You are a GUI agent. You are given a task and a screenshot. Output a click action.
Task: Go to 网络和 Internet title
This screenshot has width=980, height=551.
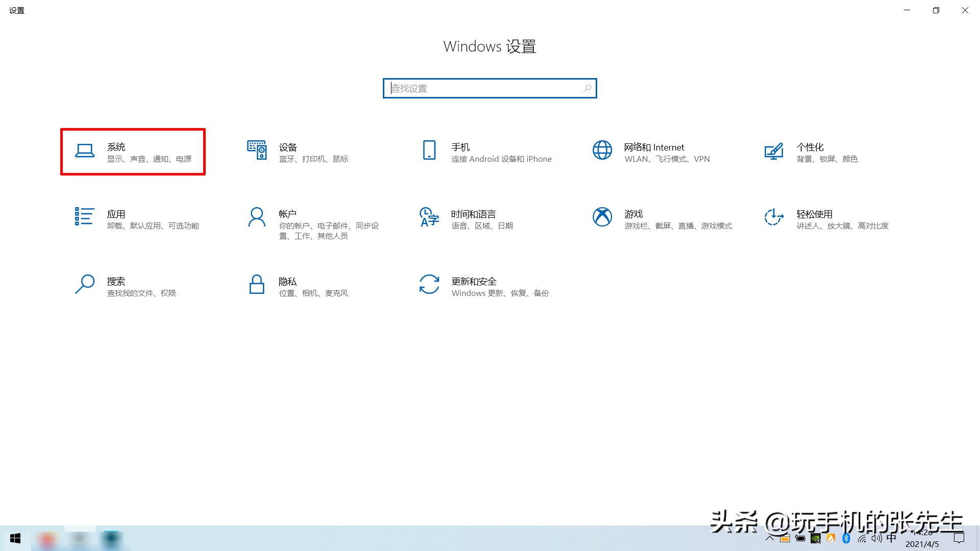[654, 147]
